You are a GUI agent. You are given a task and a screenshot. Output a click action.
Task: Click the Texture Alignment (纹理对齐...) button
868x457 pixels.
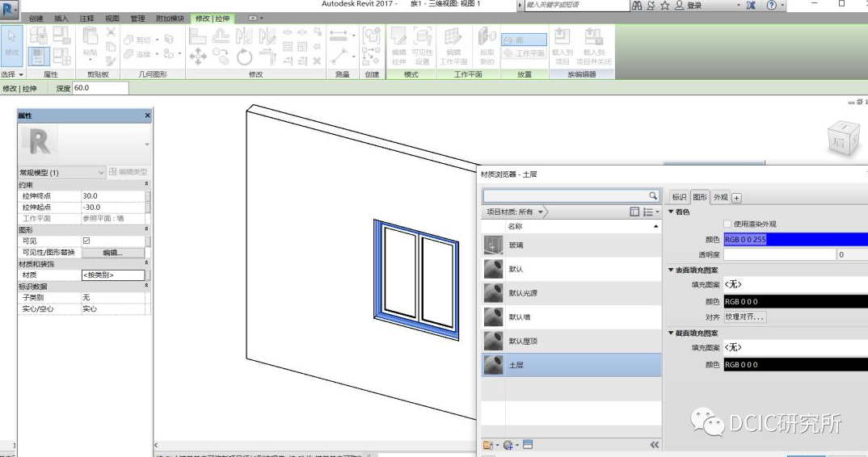[x=744, y=317]
